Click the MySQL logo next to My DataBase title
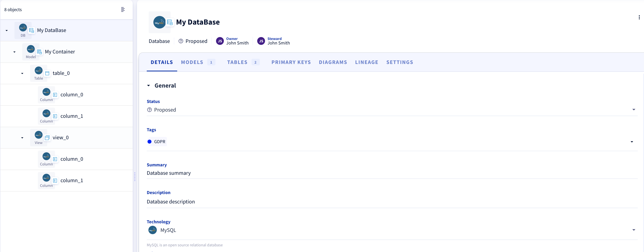 pyautogui.click(x=159, y=22)
